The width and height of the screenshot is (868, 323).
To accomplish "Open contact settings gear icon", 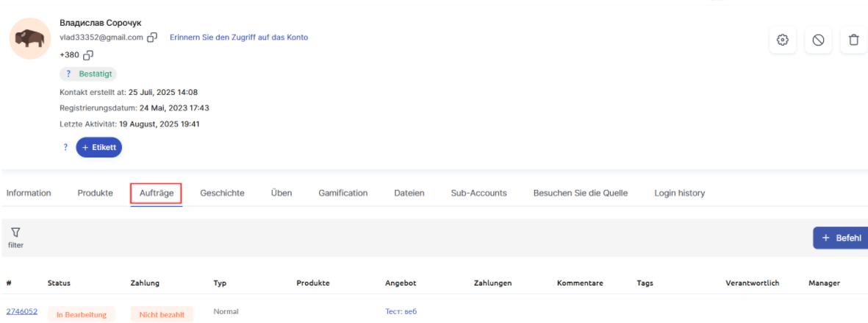I will click(783, 40).
